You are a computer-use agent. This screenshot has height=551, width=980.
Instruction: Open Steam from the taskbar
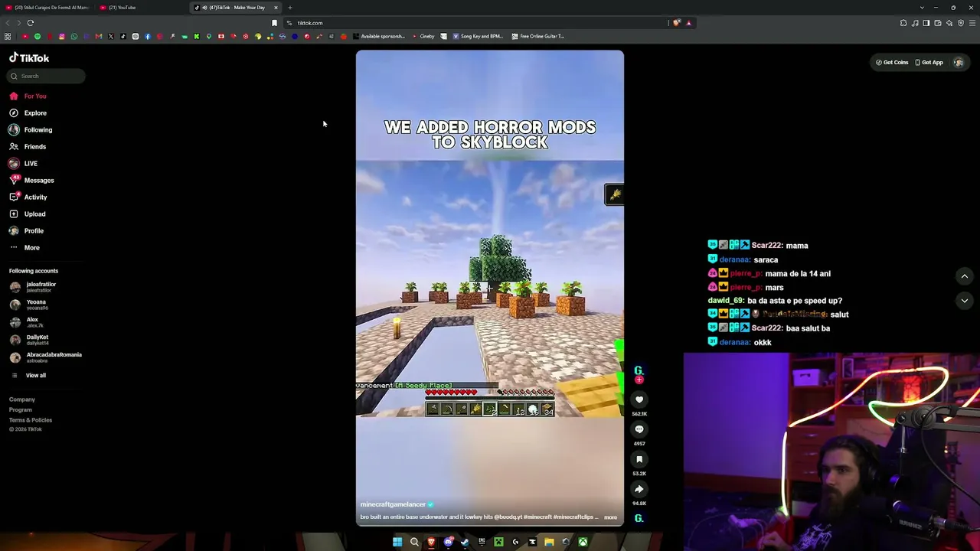point(465,543)
